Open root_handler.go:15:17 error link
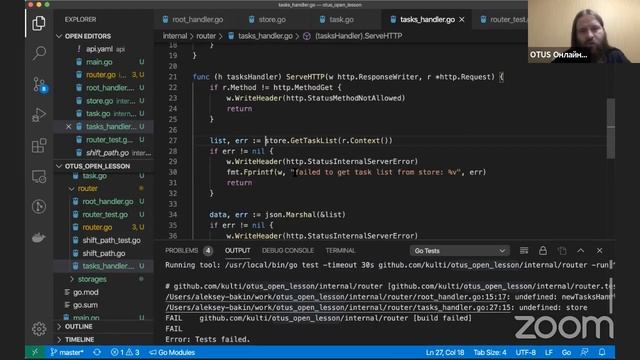 tap(338, 297)
